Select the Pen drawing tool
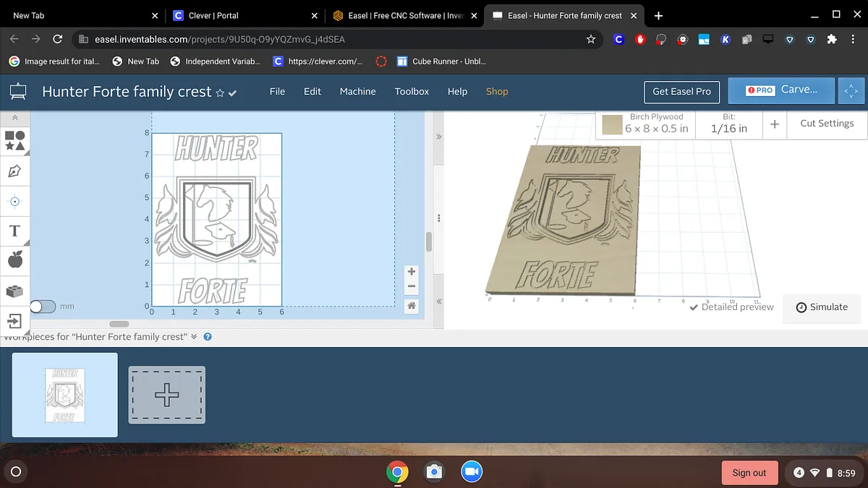This screenshot has width=868, height=488. pyautogui.click(x=15, y=171)
